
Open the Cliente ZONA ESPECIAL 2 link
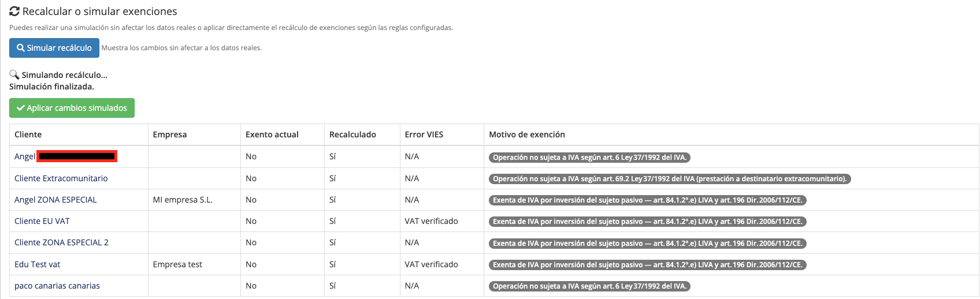pos(61,242)
